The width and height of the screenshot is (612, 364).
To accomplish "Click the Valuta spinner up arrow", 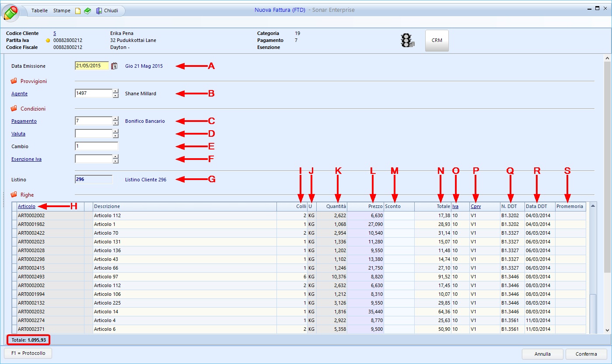I will [x=115, y=131].
